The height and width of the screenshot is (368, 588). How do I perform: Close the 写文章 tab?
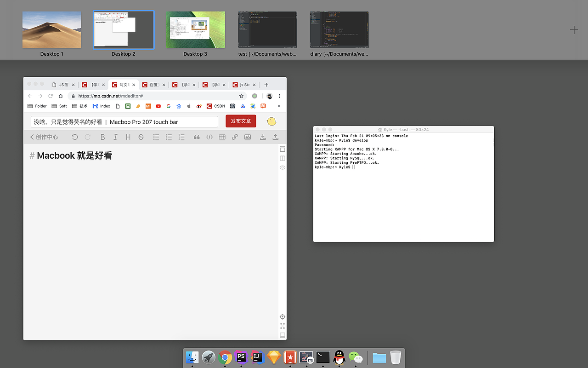point(134,85)
